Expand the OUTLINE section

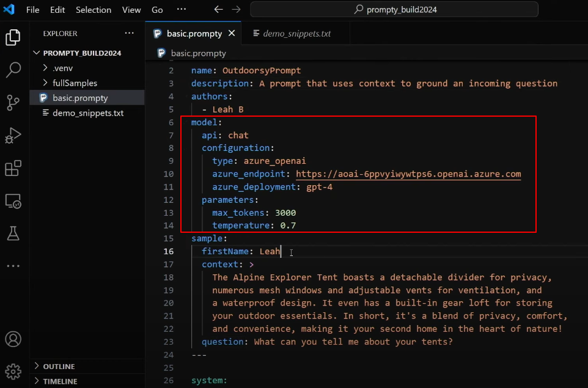point(87,366)
